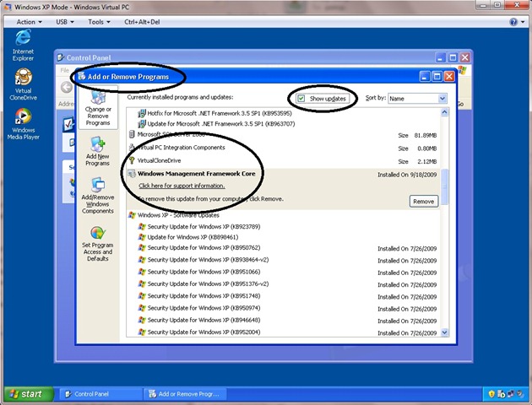Image resolution: width=532 pixels, height=405 pixels.
Task: Toggle the Show updates checkbox
Action: tap(301, 99)
